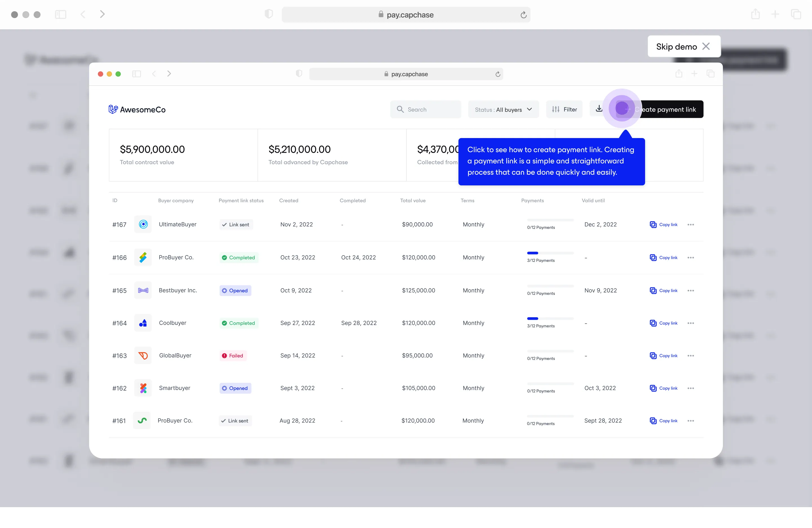Screen dimensions: 812x528
Task: Click Smartbuyer company logo icon
Action: [143, 388]
